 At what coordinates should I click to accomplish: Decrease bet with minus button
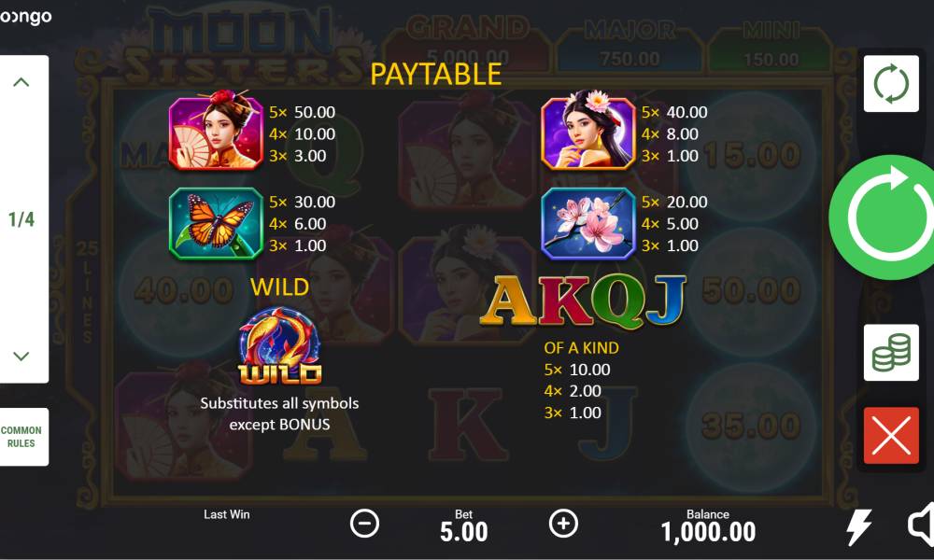(x=364, y=524)
